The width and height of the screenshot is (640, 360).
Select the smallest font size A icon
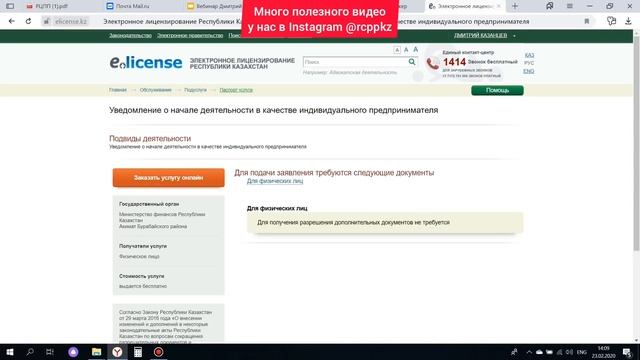[x=397, y=50]
